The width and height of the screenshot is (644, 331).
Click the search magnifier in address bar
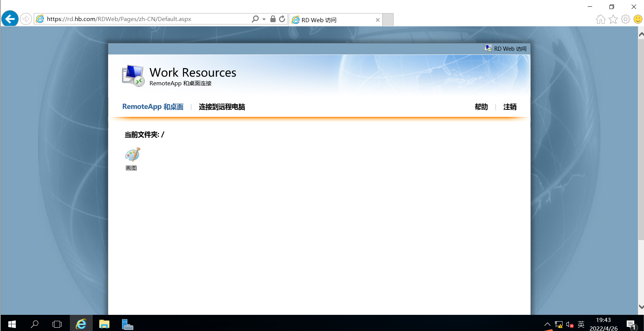255,19
